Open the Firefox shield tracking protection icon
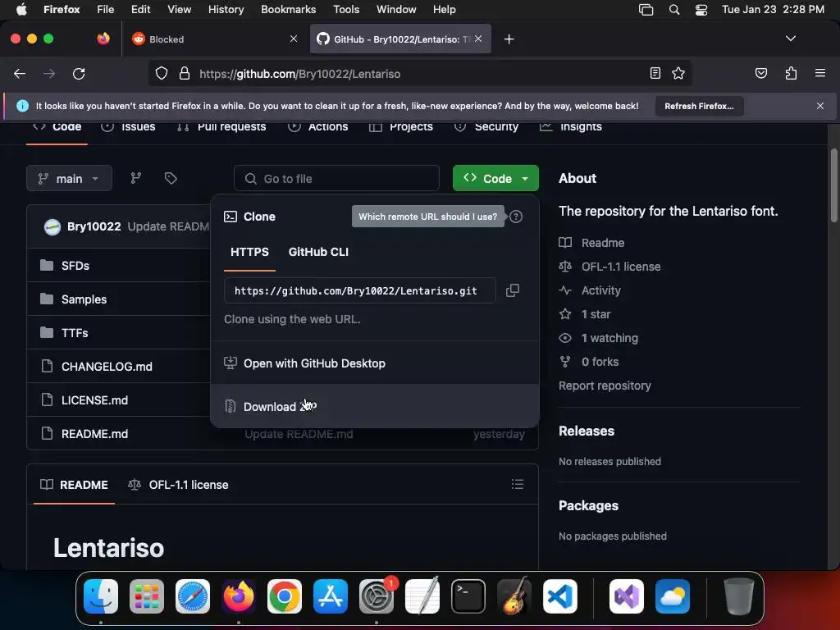840x630 pixels. (162, 73)
